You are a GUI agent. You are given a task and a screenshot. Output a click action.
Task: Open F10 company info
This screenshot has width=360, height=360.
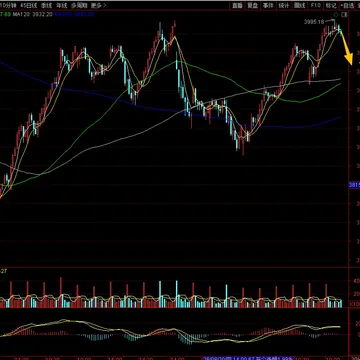(315, 6)
